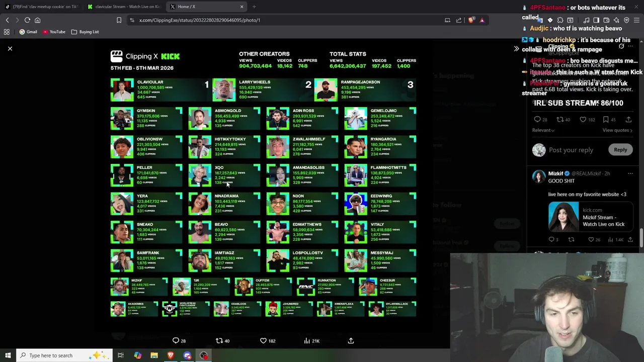Open the Buying List bookmarks folder
This screenshot has height=362, width=644.
pos(85,32)
